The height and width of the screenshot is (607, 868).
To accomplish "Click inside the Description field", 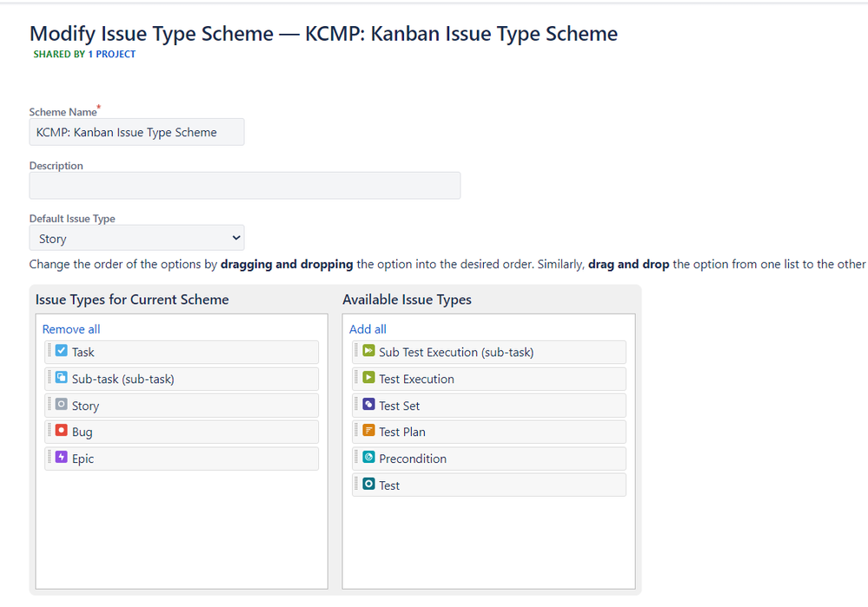I will coord(244,185).
